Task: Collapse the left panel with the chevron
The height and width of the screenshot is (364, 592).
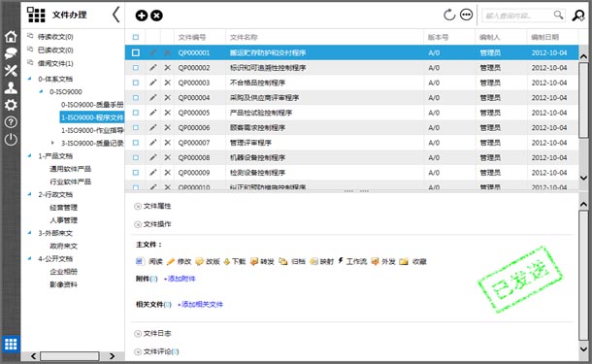Action: [x=115, y=15]
